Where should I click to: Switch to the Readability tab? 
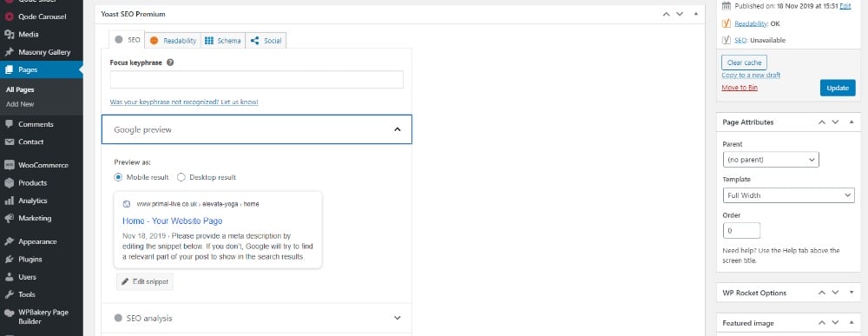click(173, 41)
